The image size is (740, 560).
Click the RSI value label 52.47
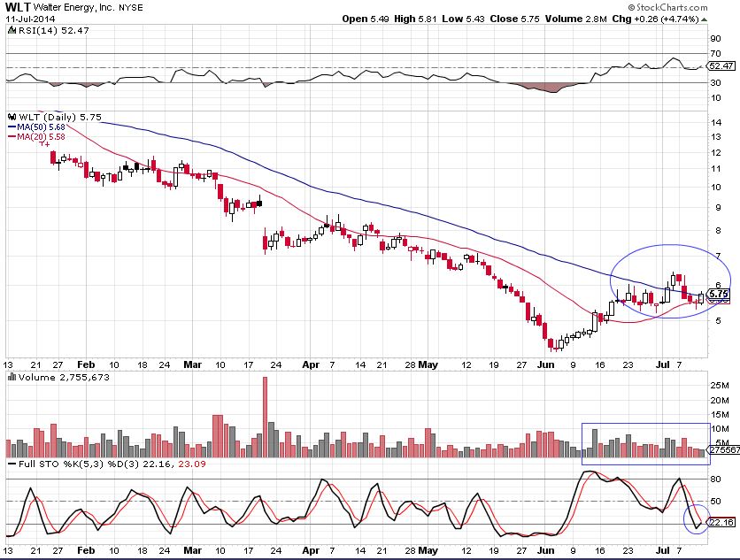[721, 66]
